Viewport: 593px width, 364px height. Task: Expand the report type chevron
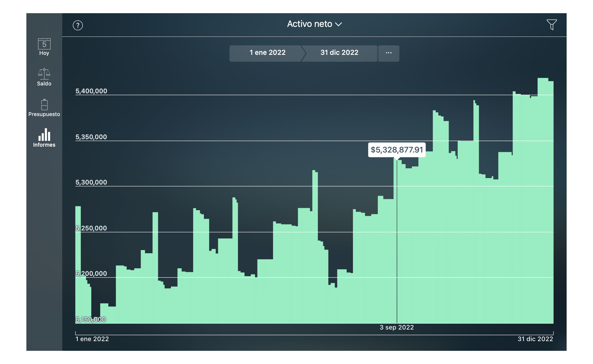339,24
